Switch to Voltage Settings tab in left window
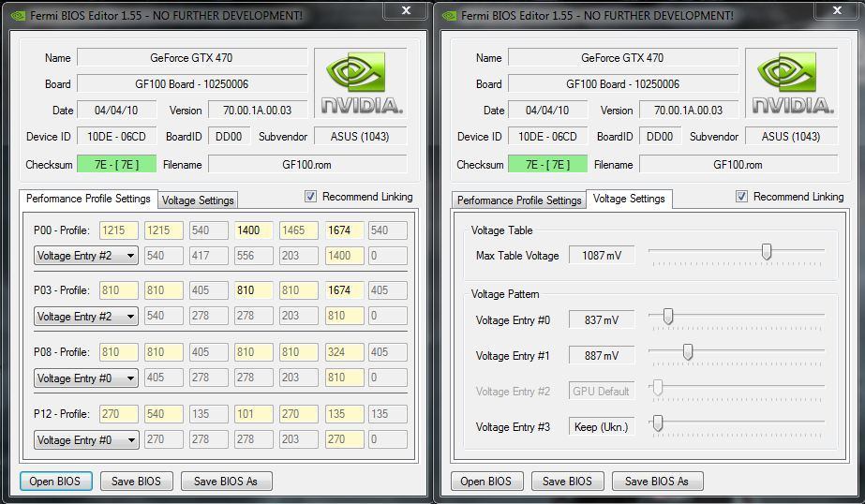The width and height of the screenshot is (865, 504). (198, 200)
